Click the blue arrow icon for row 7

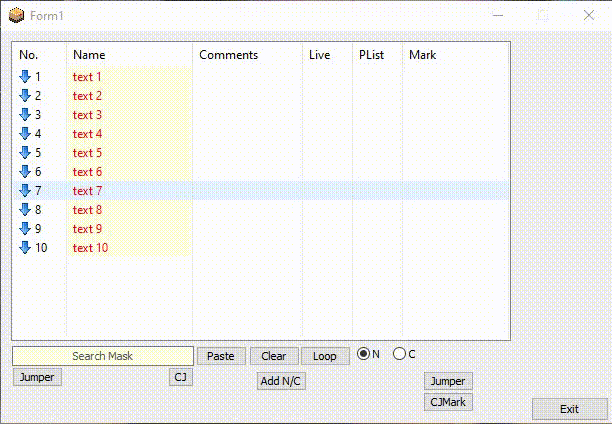tap(25, 190)
